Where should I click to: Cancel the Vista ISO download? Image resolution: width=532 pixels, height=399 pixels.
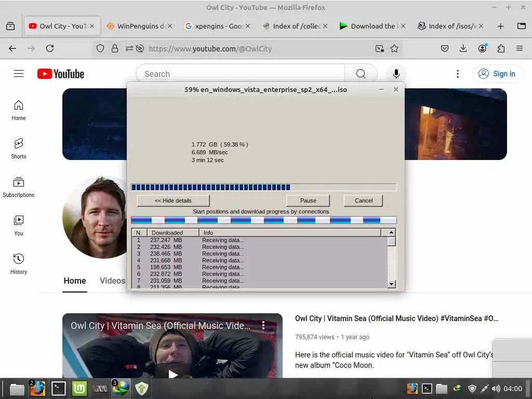pos(363,201)
